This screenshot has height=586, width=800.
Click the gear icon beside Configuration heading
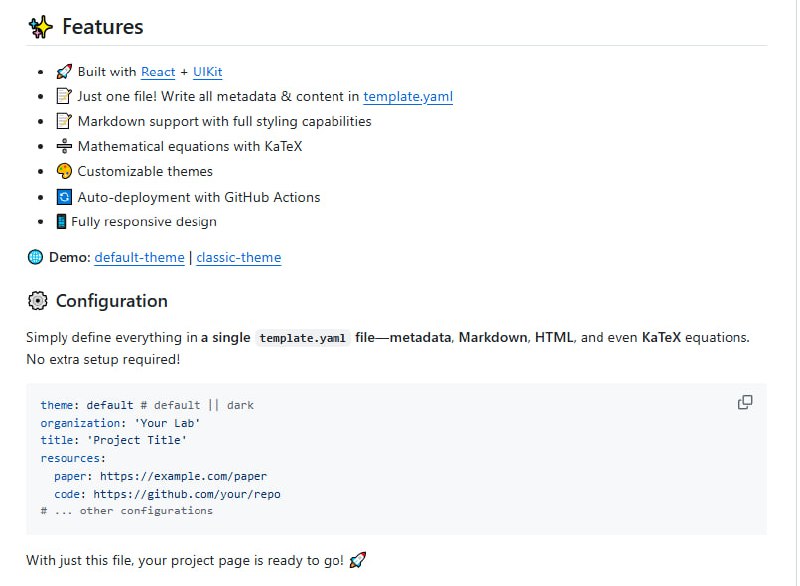tap(37, 301)
